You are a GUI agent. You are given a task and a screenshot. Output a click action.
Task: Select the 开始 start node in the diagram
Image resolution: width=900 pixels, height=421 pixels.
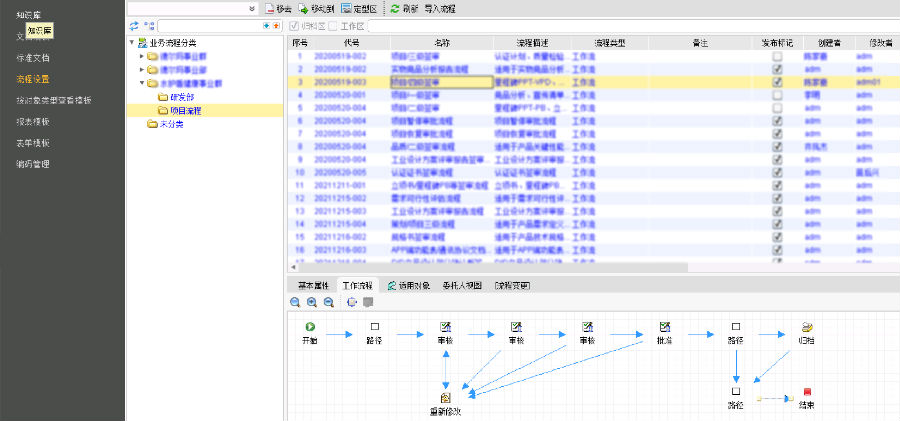(x=310, y=327)
